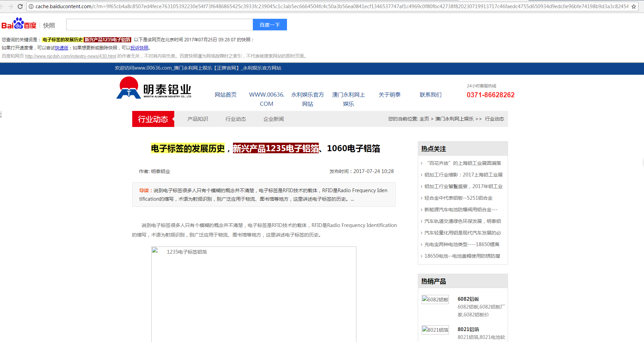Open 关于明泰 navigation item
Viewport: 644px width, 342px height.
pos(389,95)
